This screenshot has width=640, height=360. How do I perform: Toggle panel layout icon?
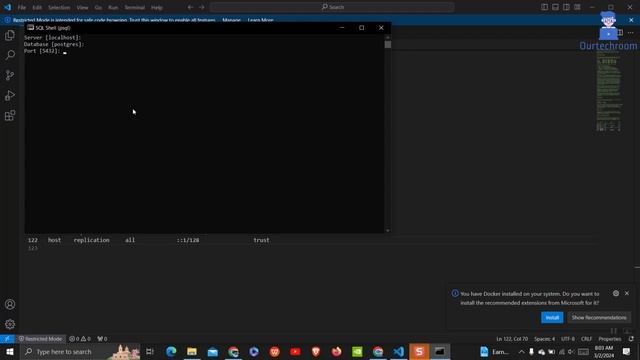click(556, 7)
